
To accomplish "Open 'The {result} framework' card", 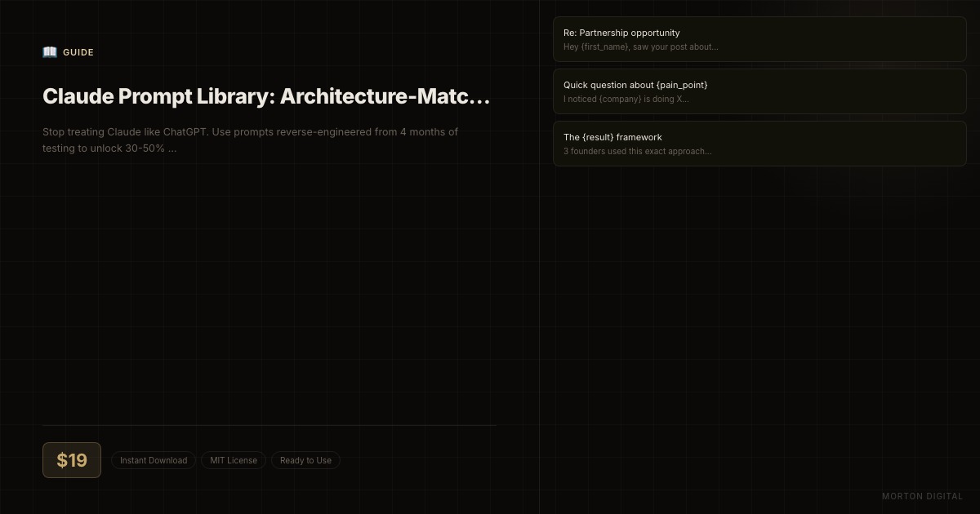I will pos(759,144).
